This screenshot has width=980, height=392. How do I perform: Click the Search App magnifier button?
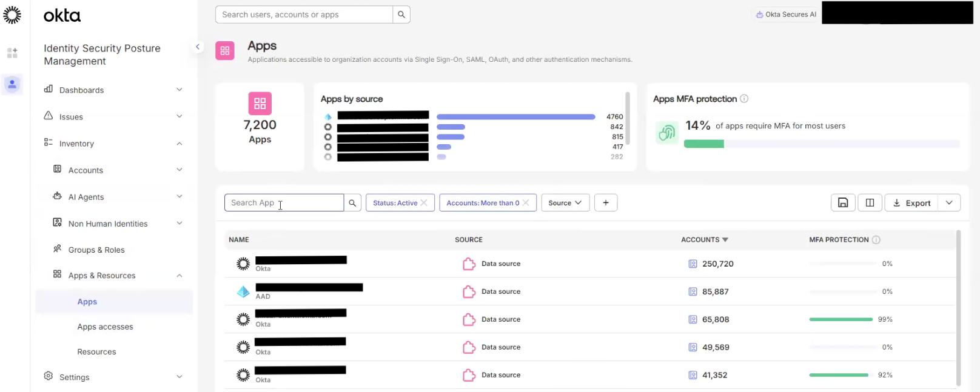click(x=352, y=203)
